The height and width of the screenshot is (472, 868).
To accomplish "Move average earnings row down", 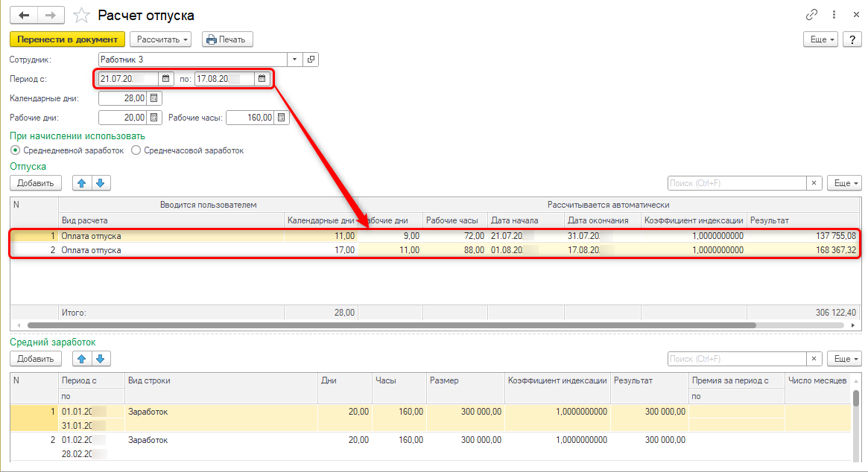I will (101, 359).
